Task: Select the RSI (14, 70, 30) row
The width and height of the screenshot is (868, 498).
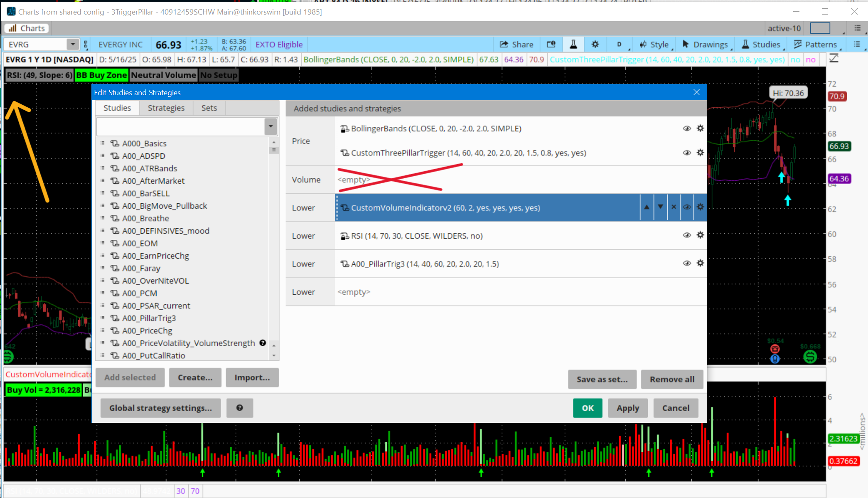Action: pos(521,236)
